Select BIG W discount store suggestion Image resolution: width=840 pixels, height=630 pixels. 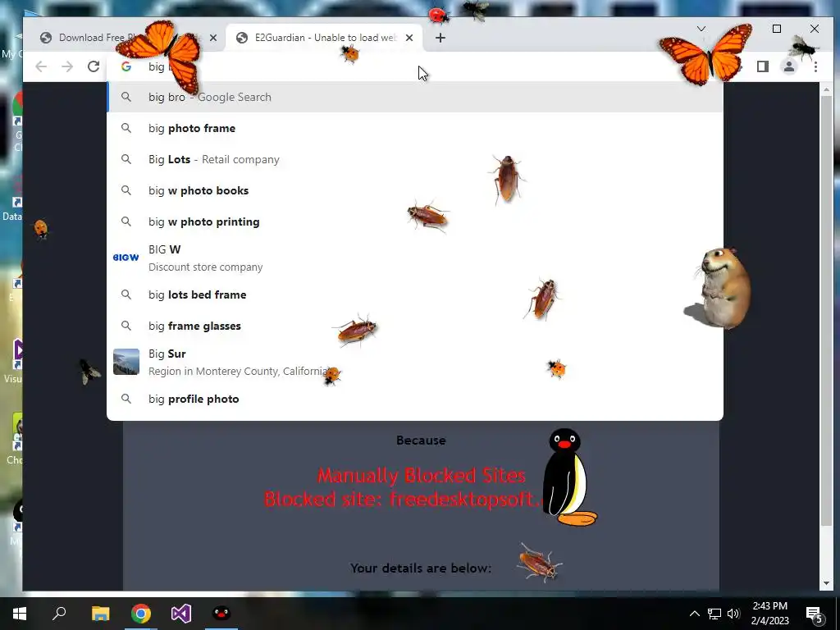415,258
